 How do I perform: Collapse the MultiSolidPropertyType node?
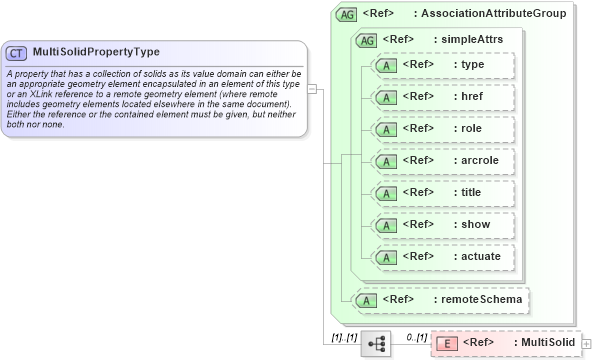pos(312,89)
